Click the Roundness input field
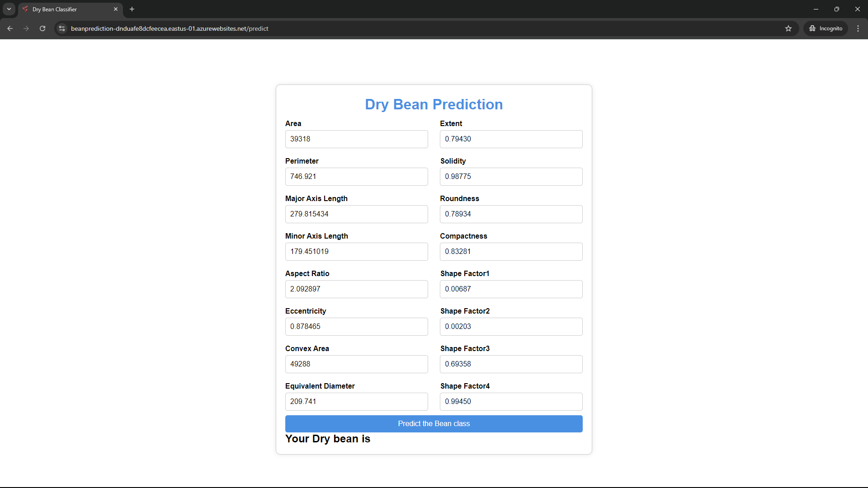Image resolution: width=868 pixels, height=488 pixels. [x=511, y=214]
